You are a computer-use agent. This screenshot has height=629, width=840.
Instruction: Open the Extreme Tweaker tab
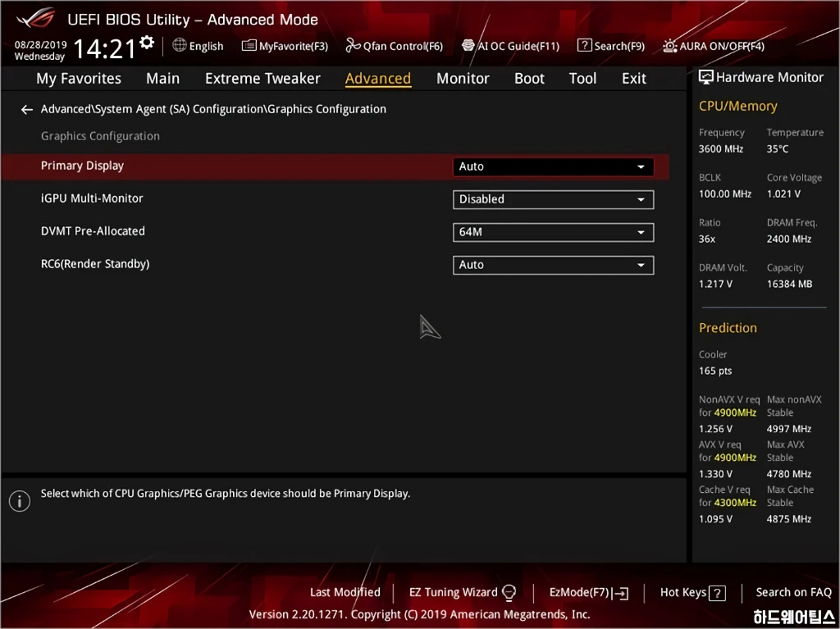pyautogui.click(x=262, y=79)
